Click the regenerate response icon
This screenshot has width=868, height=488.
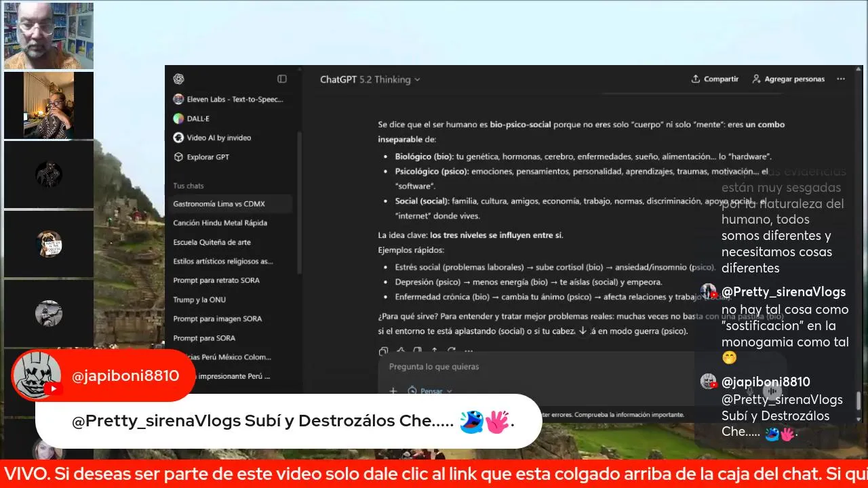pos(451,351)
